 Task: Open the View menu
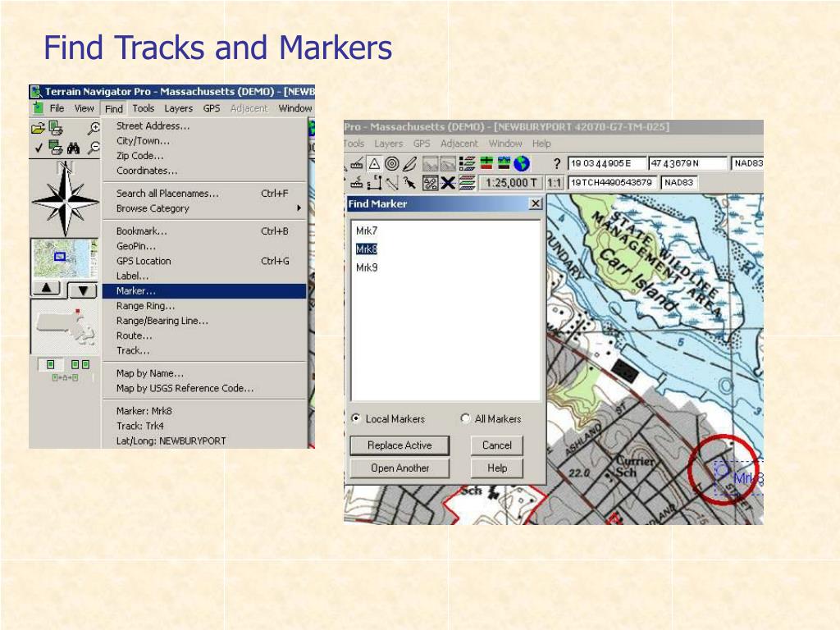click(x=84, y=109)
